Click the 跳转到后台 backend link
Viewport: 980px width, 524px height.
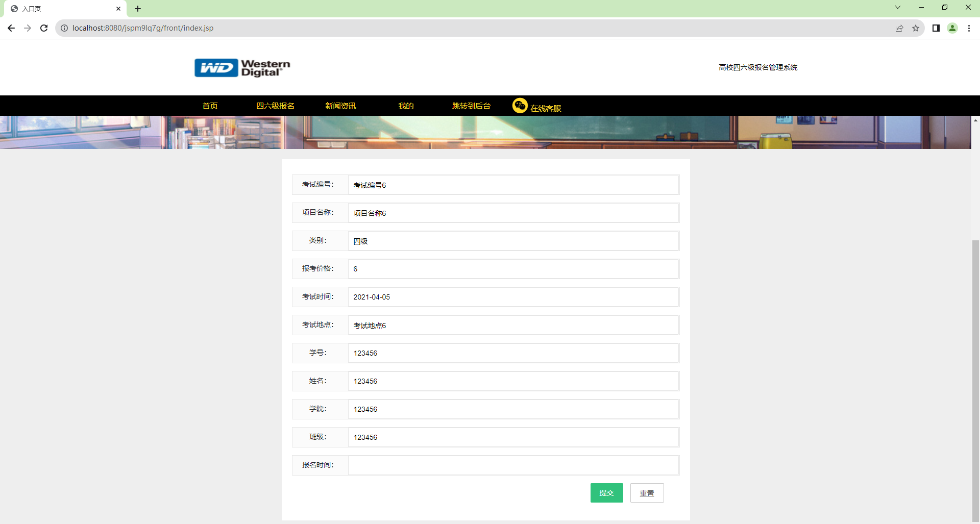471,106
